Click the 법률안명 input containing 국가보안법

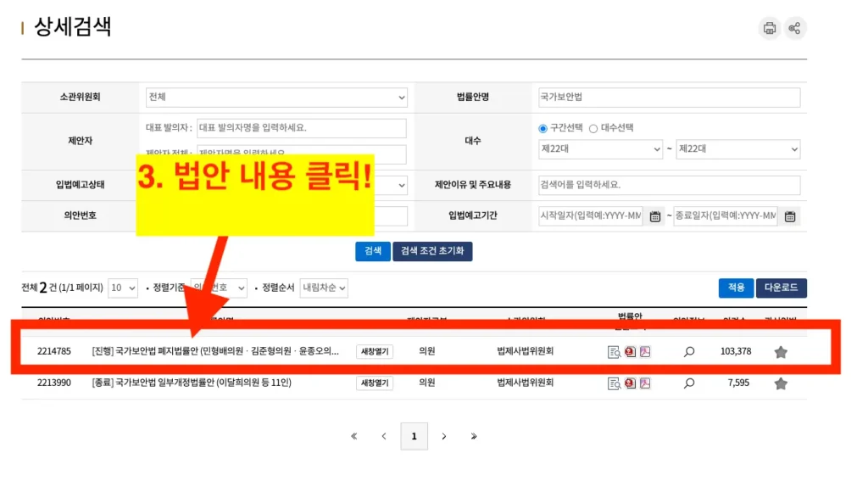click(x=668, y=97)
